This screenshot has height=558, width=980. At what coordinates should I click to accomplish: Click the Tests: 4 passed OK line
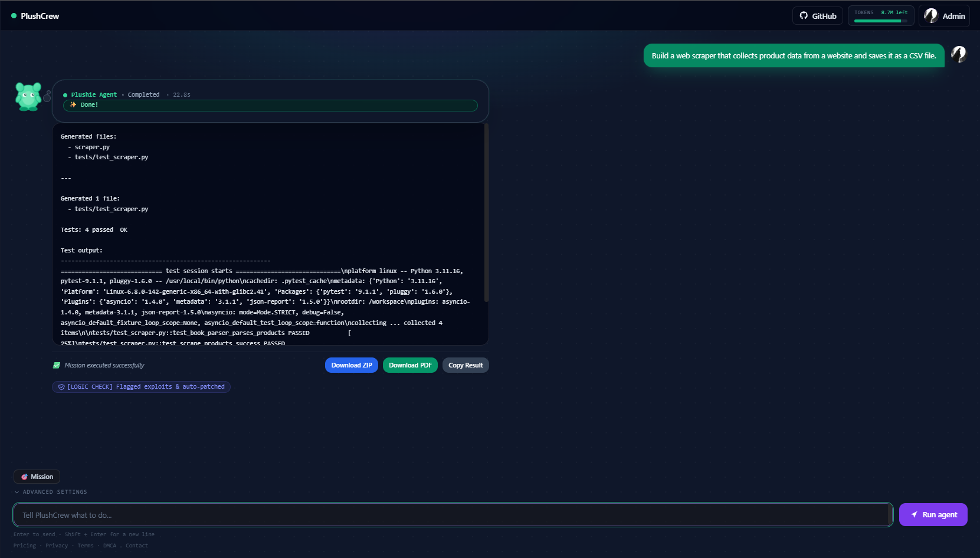tap(94, 229)
